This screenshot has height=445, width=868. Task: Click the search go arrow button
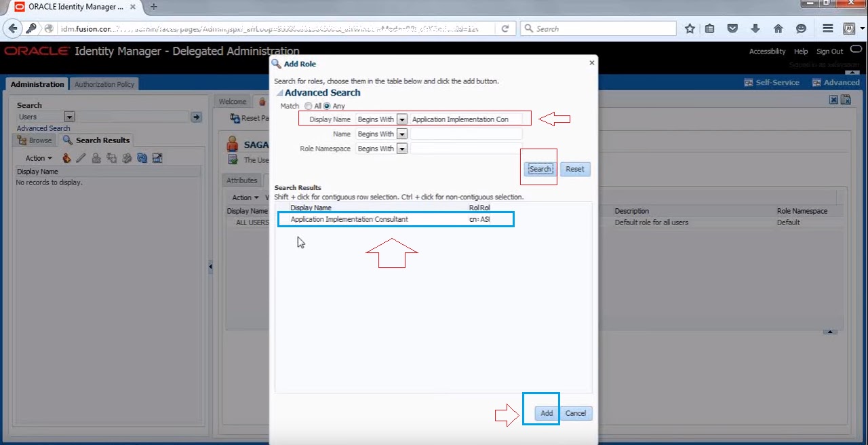[x=196, y=117]
